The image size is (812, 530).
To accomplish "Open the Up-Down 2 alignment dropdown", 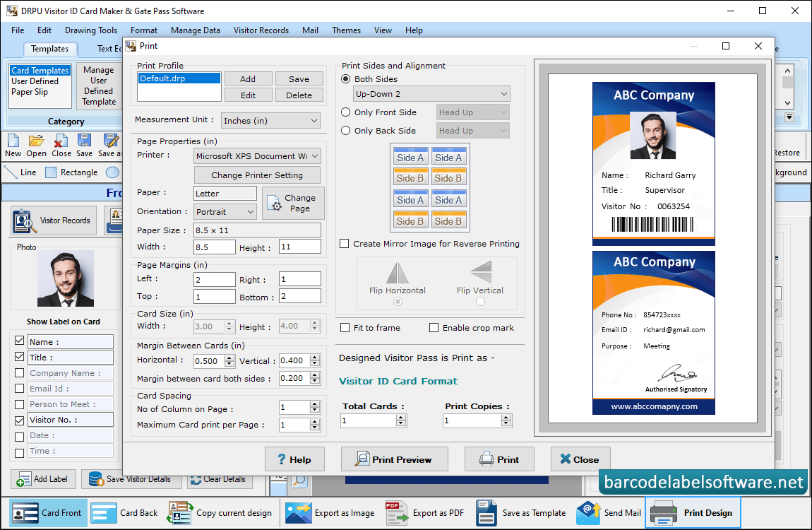I will 431,94.
